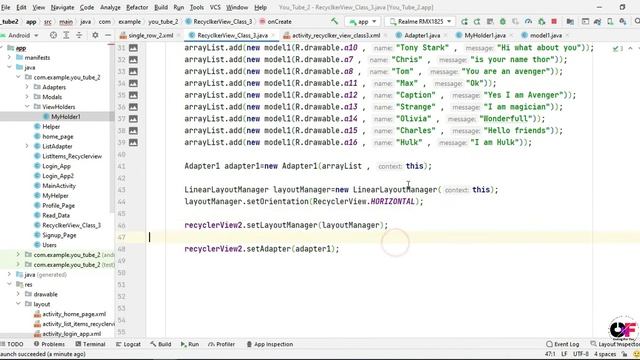
Task: Open Project panel gear settings
Action: 95,36
